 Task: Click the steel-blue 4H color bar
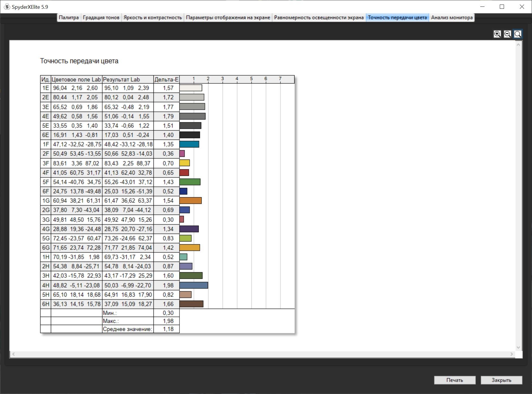click(194, 285)
